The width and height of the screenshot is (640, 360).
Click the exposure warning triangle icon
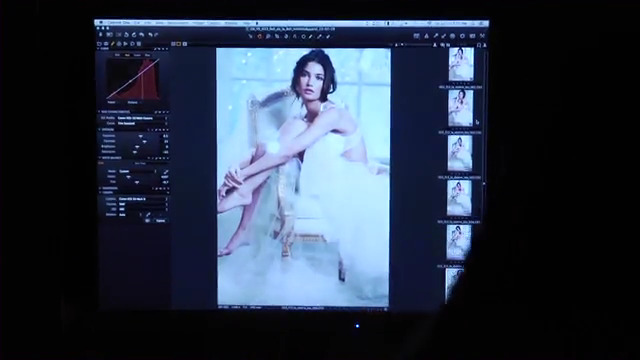pyautogui.click(x=426, y=36)
